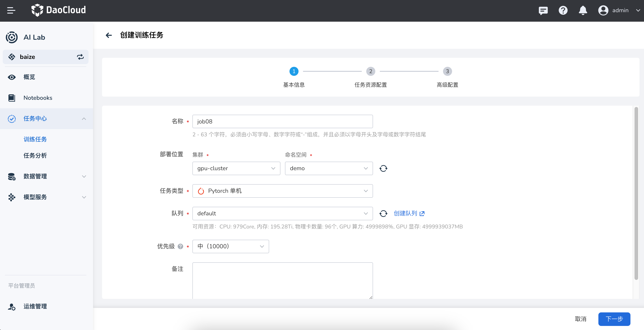Click the 下一步 button
The height and width of the screenshot is (330, 644).
point(614,319)
